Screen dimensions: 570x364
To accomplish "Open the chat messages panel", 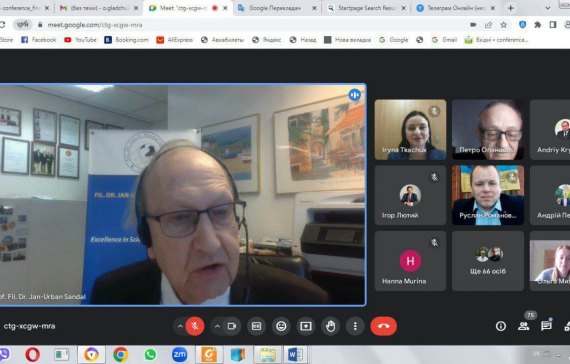I will [546, 326].
